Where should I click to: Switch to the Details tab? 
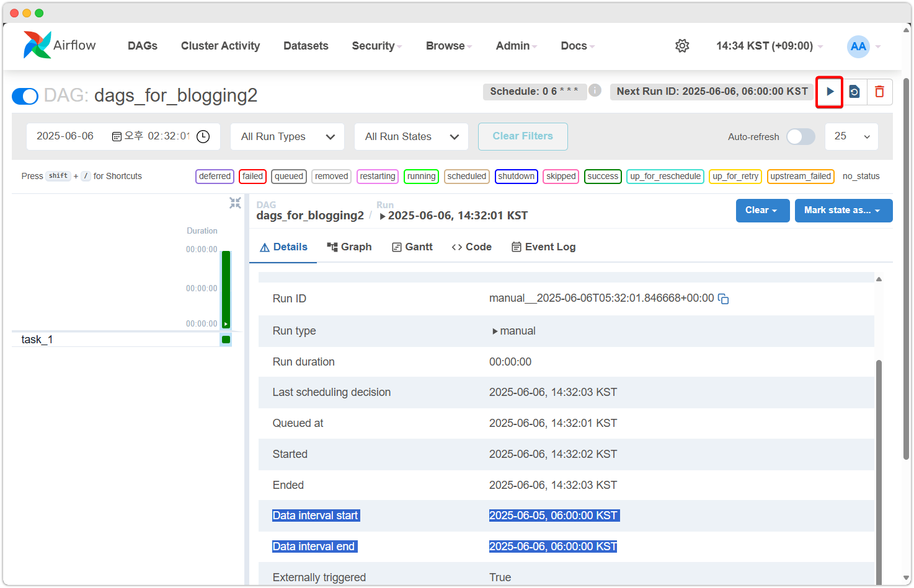(283, 247)
